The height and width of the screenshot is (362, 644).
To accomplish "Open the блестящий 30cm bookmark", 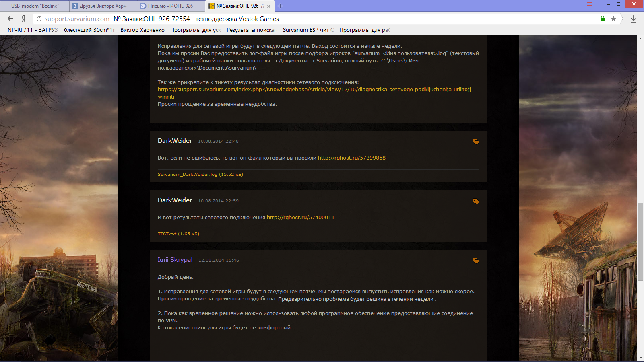I will tap(89, 30).
